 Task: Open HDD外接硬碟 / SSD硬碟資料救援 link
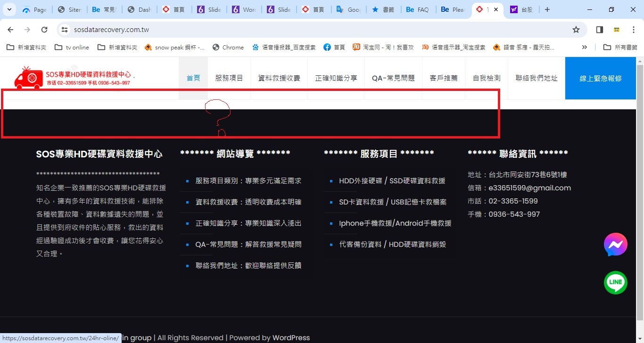[392, 181]
